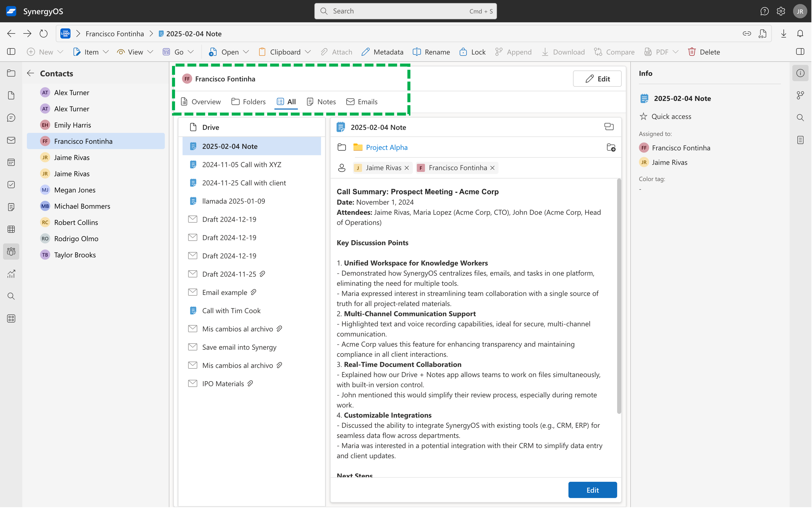The height and width of the screenshot is (508, 812).
Task: Open the Clipboard dropdown arrow
Action: click(308, 52)
